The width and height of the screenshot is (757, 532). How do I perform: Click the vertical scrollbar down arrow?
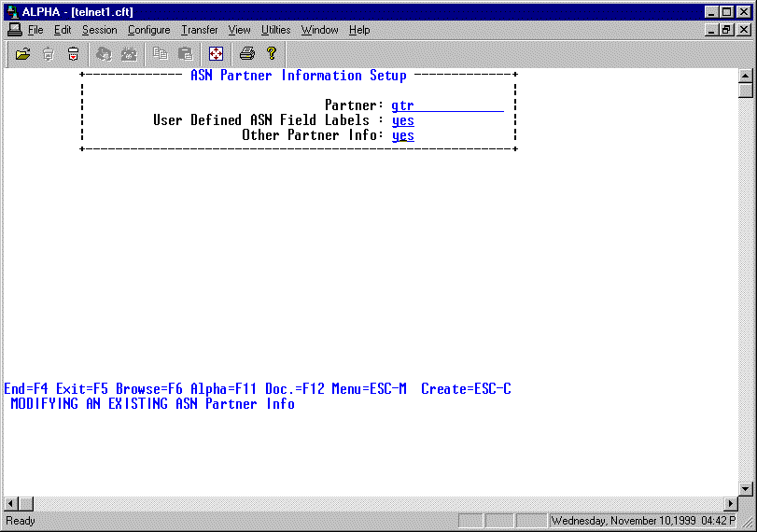click(745, 488)
